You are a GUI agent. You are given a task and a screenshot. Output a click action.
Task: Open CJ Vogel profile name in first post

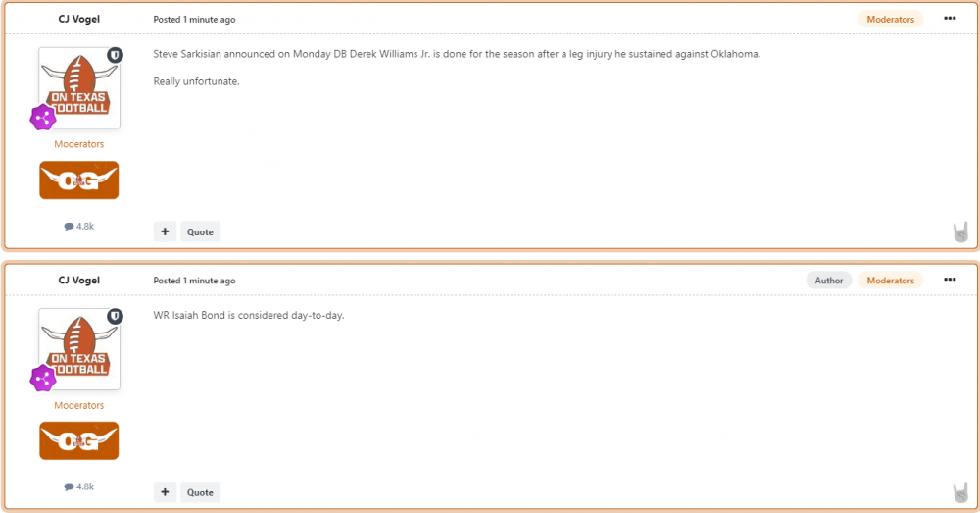79,19
